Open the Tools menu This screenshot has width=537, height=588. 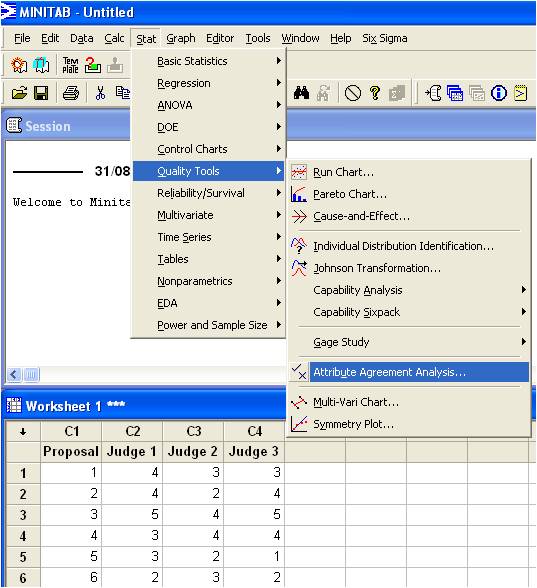pos(258,38)
